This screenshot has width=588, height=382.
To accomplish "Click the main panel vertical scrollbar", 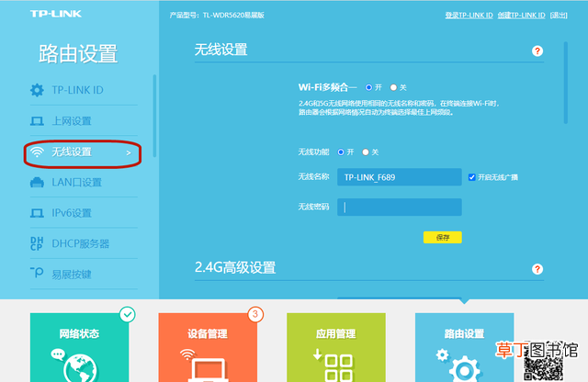I will click(x=566, y=83).
